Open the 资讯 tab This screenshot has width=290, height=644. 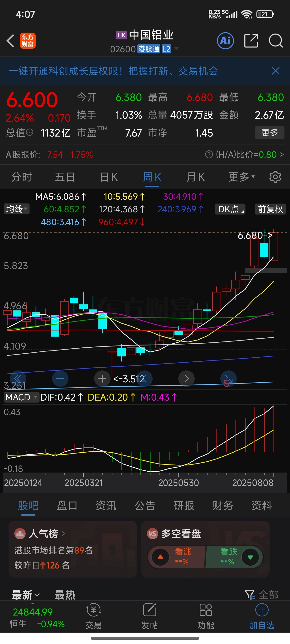tap(106, 505)
